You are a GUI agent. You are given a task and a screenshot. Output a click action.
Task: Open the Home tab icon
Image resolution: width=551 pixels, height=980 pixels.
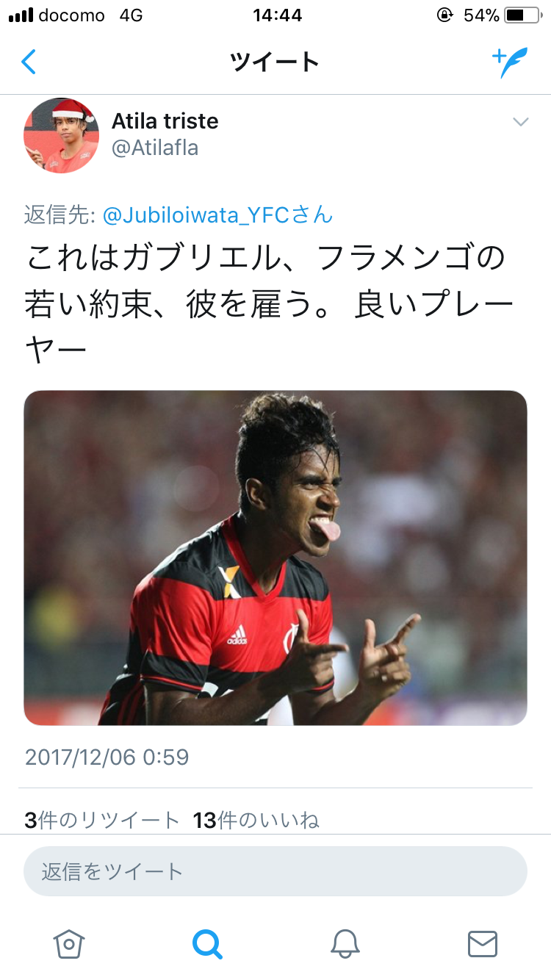coord(69,943)
